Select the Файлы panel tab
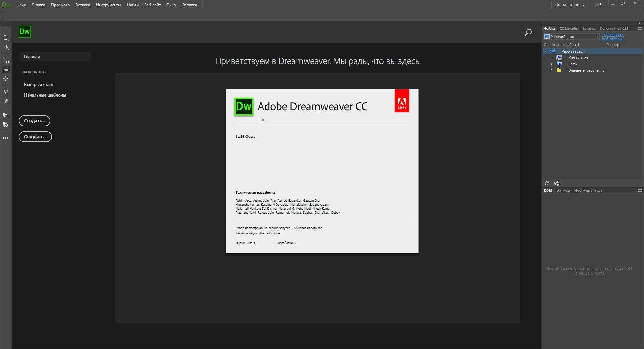The width and height of the screenshot is (644, 349). click(x=549, y=29)
